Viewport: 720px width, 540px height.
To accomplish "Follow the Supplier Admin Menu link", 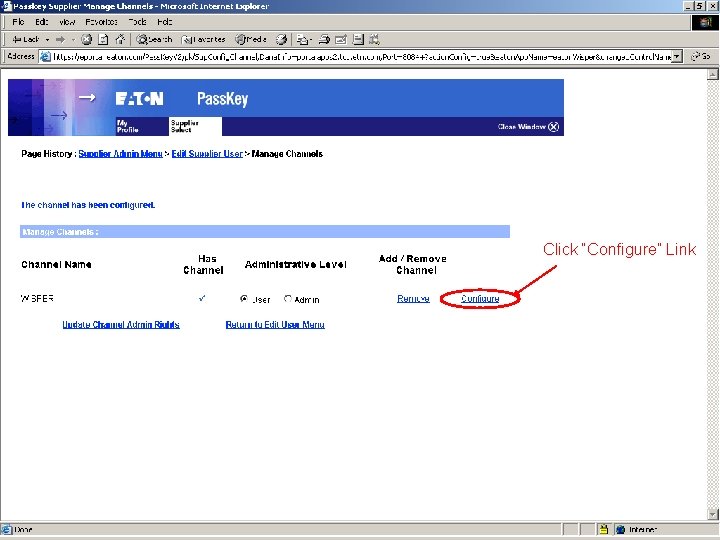I will [x=120, y=154].
